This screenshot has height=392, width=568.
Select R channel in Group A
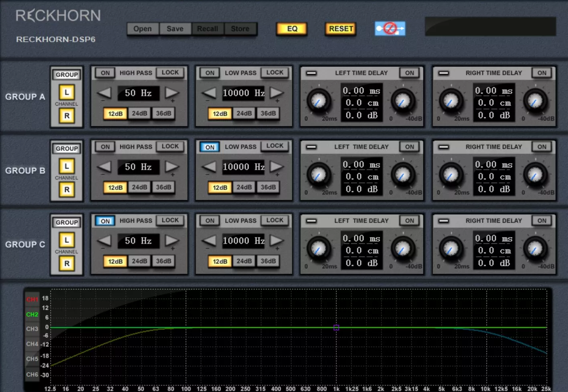67,116
